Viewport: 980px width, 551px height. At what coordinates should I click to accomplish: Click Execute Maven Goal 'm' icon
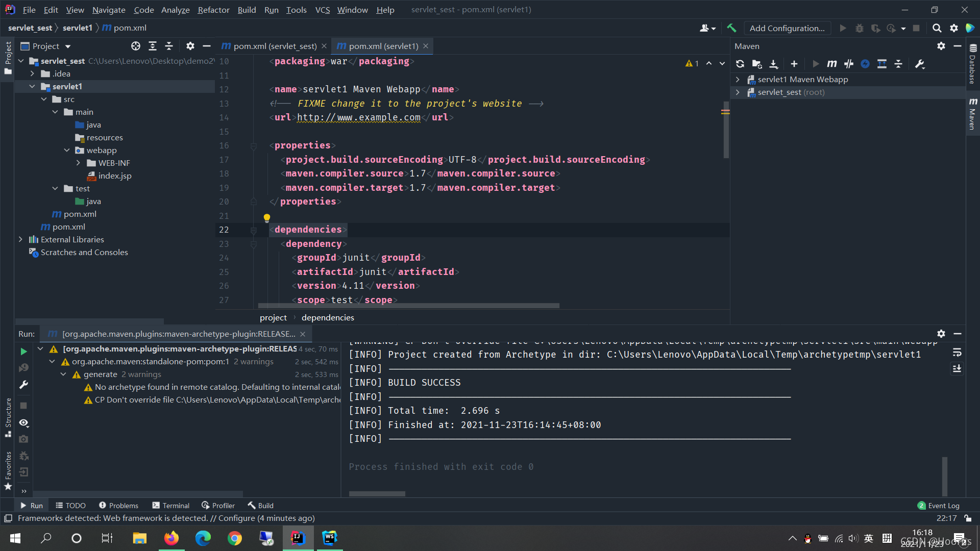click(831, 64)
